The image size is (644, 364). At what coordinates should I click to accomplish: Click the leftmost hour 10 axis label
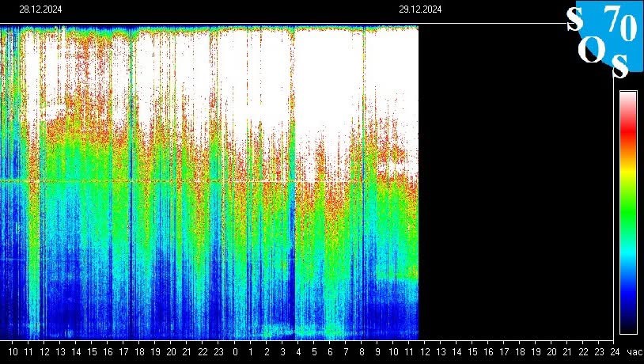[13, 351]
